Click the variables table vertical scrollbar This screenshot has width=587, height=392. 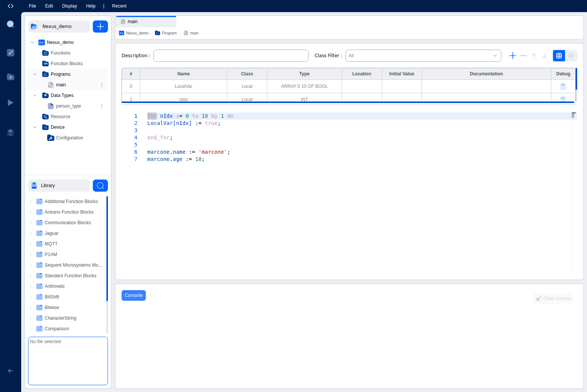pos(576,79)
